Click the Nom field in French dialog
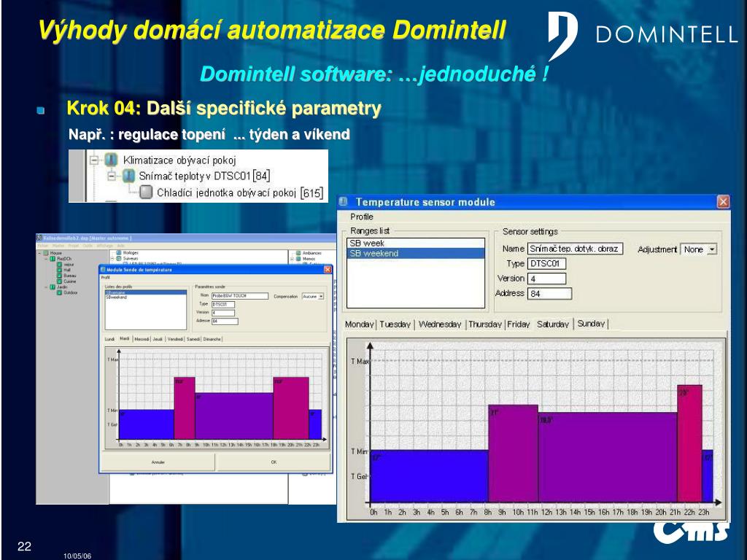747x560 pixels. click(239, 296)
